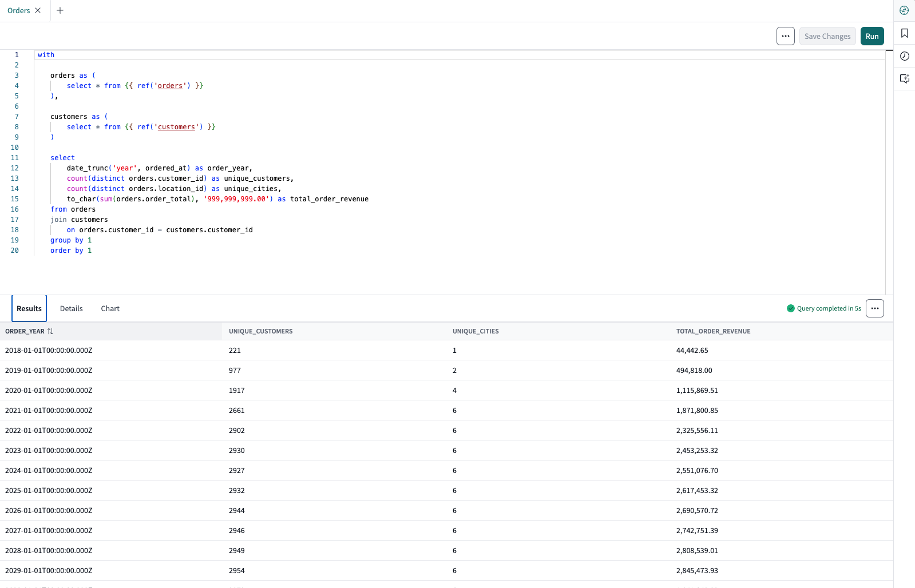Click the UNIQUE_CUSTOMERS column header
This screenshot has height=588, width=915.
[260, 331]
